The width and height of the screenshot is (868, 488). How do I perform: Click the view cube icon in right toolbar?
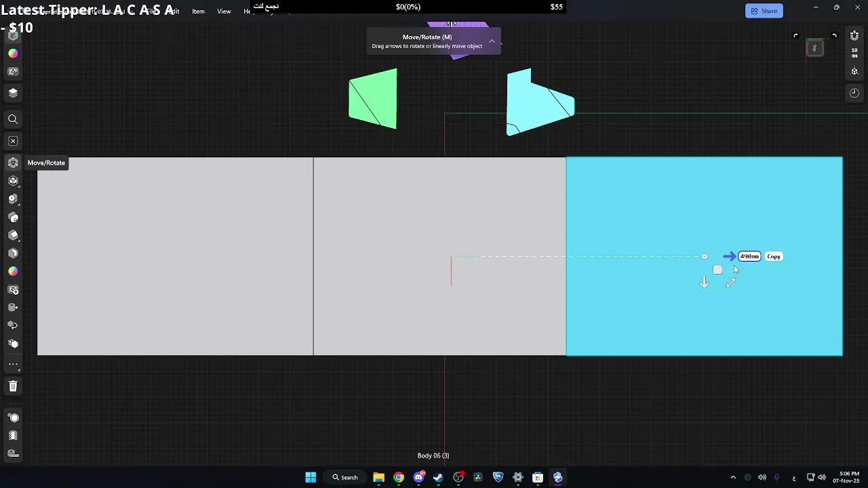pyautogui.click(x=854, y=71)
